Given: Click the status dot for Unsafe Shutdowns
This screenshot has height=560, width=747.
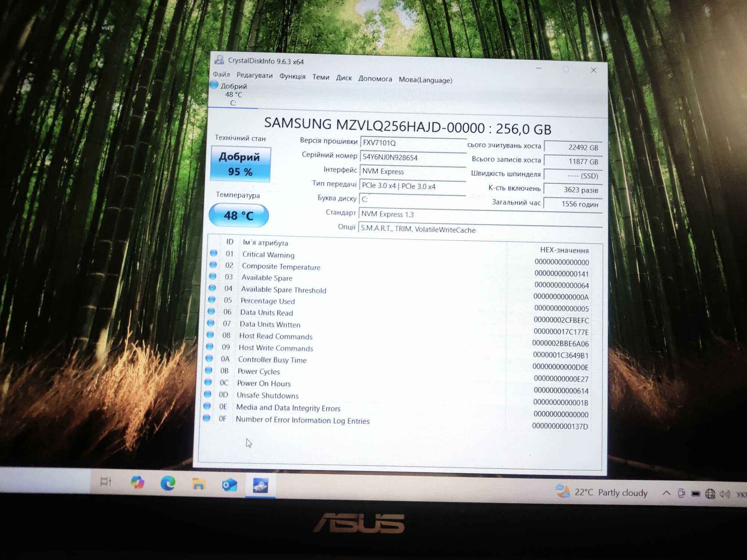Looking at the screenshot, I should (208, 394).
